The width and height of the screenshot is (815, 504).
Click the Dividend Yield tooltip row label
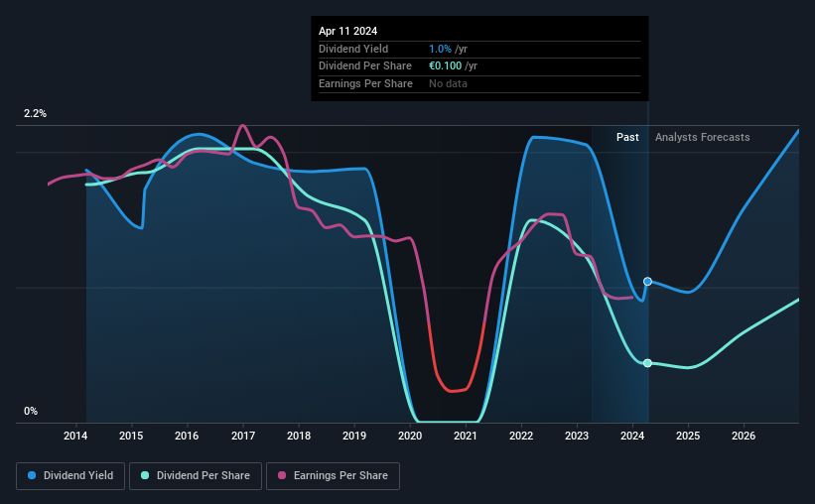tap(353, 49)
